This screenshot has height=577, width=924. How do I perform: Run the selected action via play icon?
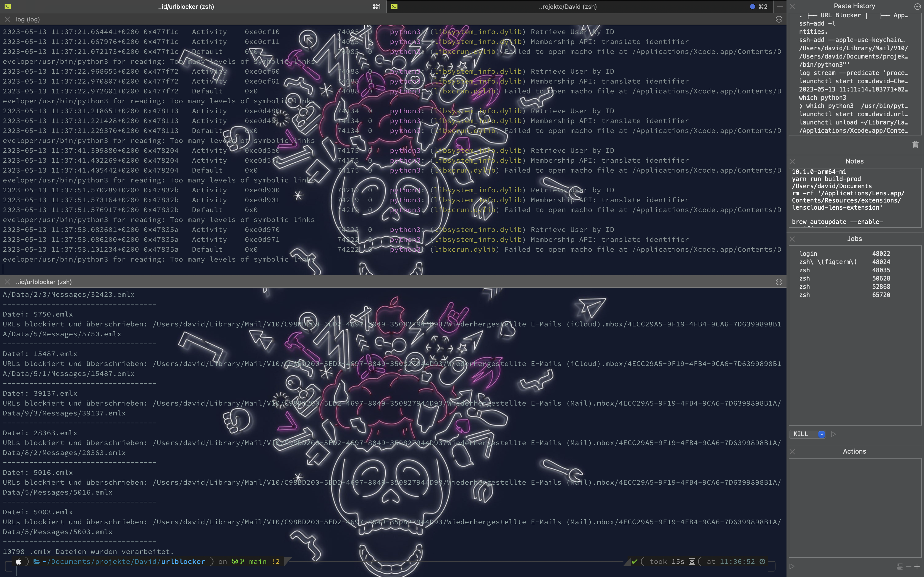coord(792,566)
